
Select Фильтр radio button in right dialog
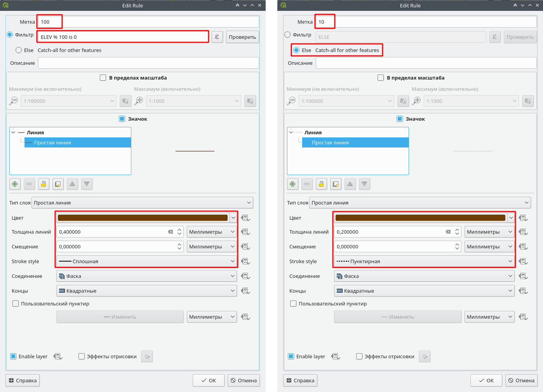point(287,35)
